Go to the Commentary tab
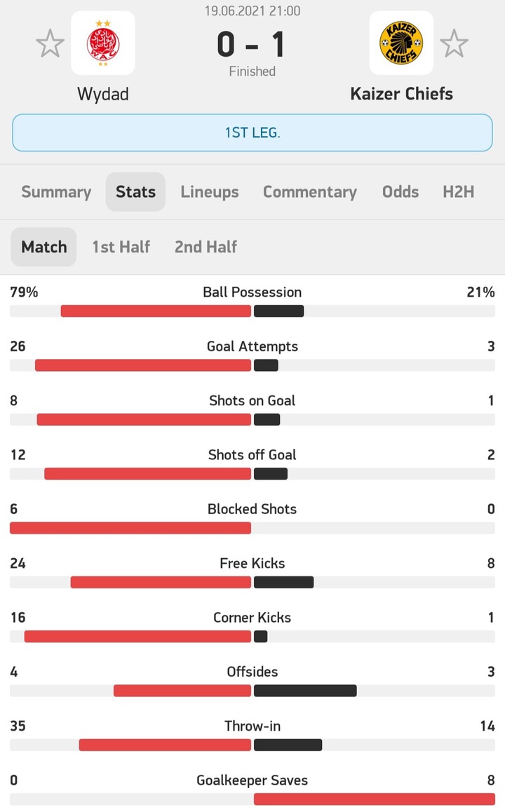Viewport: 505px width, 812px height. [310, 191]
